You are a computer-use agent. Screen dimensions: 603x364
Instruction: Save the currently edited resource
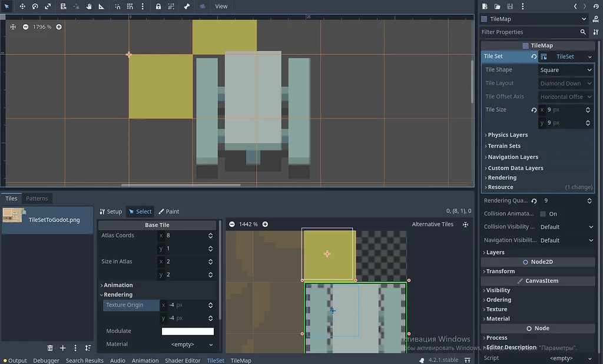coord(510,6)
